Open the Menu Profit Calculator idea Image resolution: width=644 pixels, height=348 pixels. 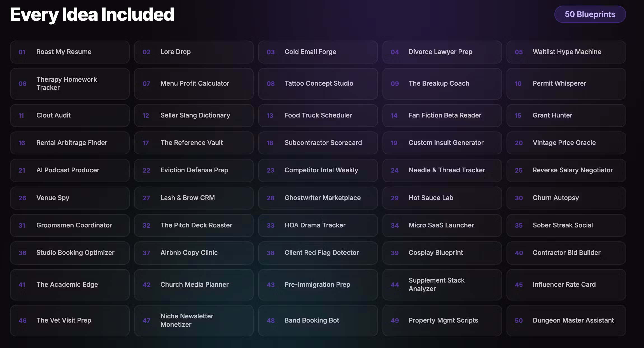(193, 84)
